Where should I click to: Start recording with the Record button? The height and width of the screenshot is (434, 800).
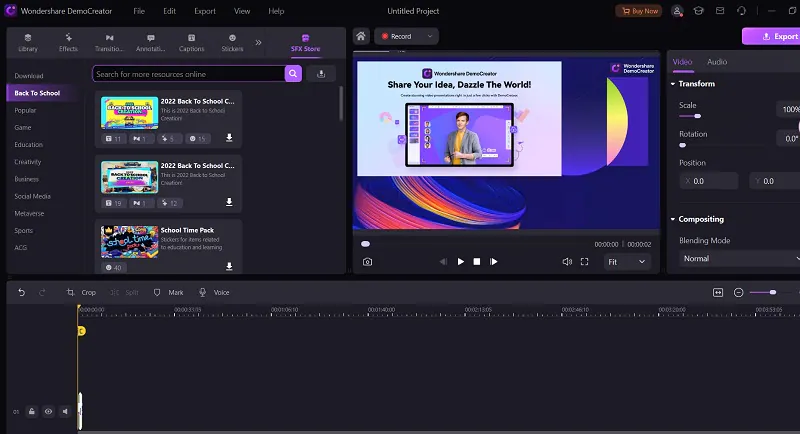coord(397,36)
